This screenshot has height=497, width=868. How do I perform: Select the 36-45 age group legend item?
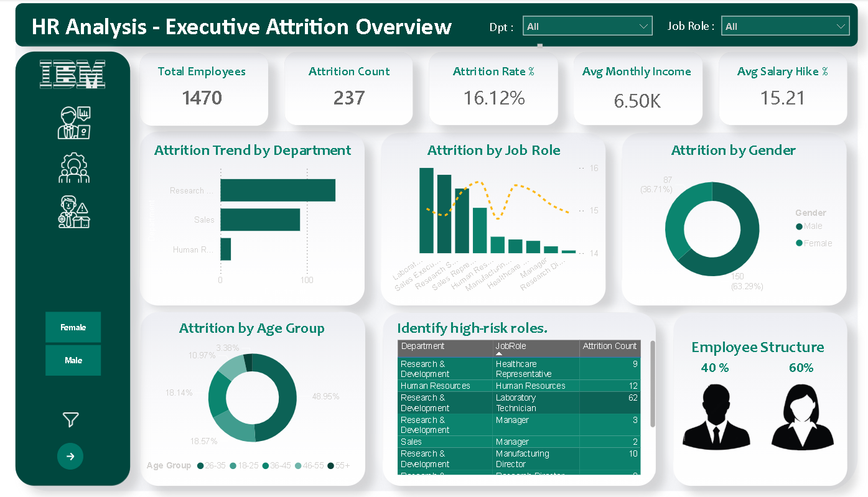tap(278, 465)
